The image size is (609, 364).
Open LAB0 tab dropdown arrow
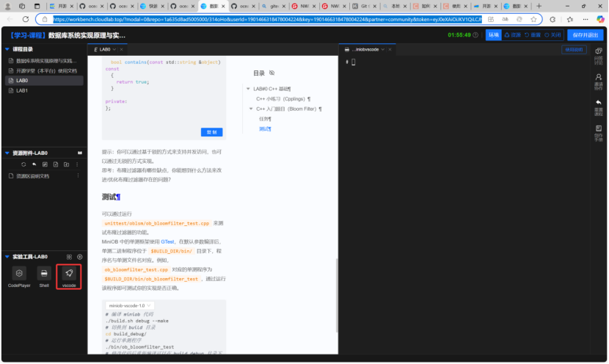114,50
